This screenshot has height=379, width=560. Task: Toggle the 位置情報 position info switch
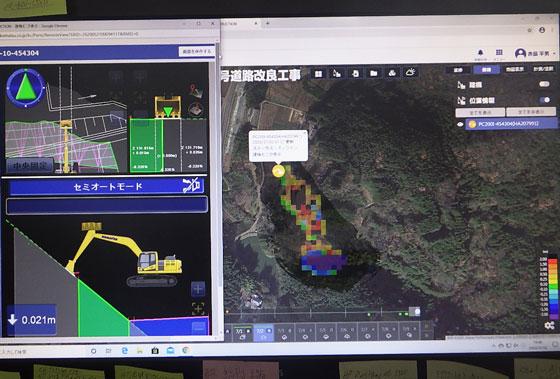click(545, 100)
